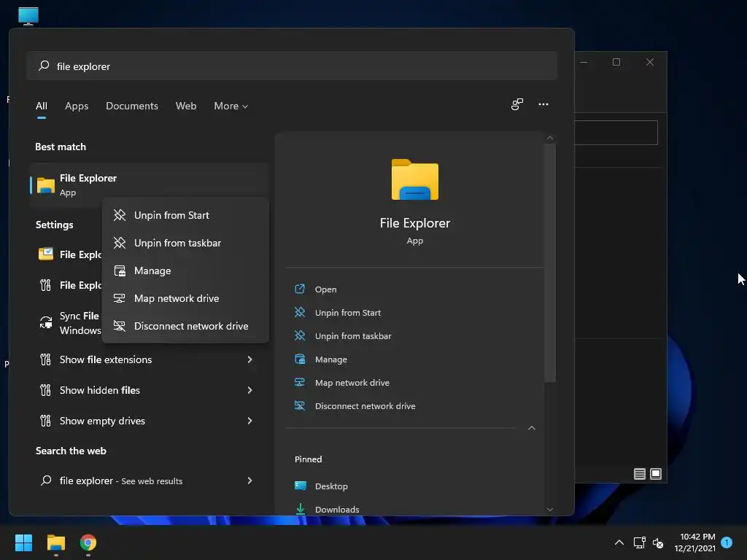The height and width of the screenshot is (560, 747).
Task: Expand arrow for Show file extensions
Action: [249, 359]
